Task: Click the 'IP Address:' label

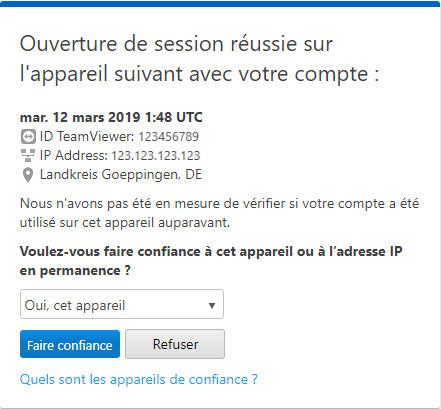Action: (x=74, y=156)
